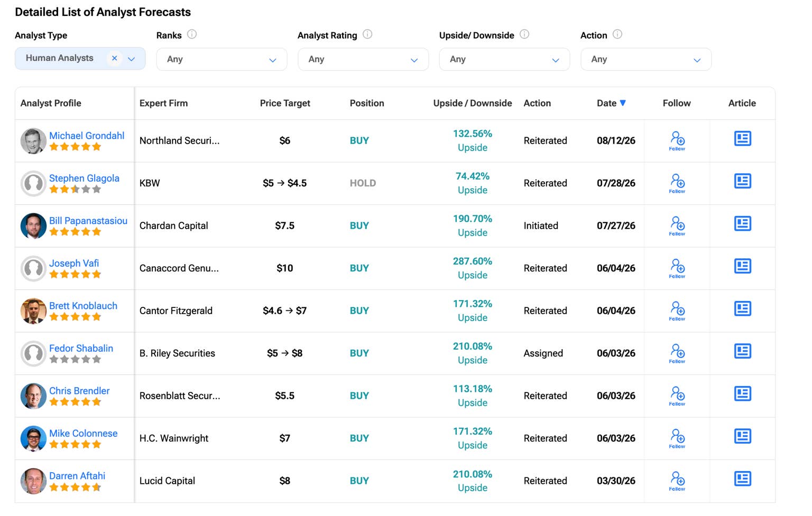This screenshot has width=812, height=516.
Task: Open Chris Brendler's profile link
Action: point(79,391)
